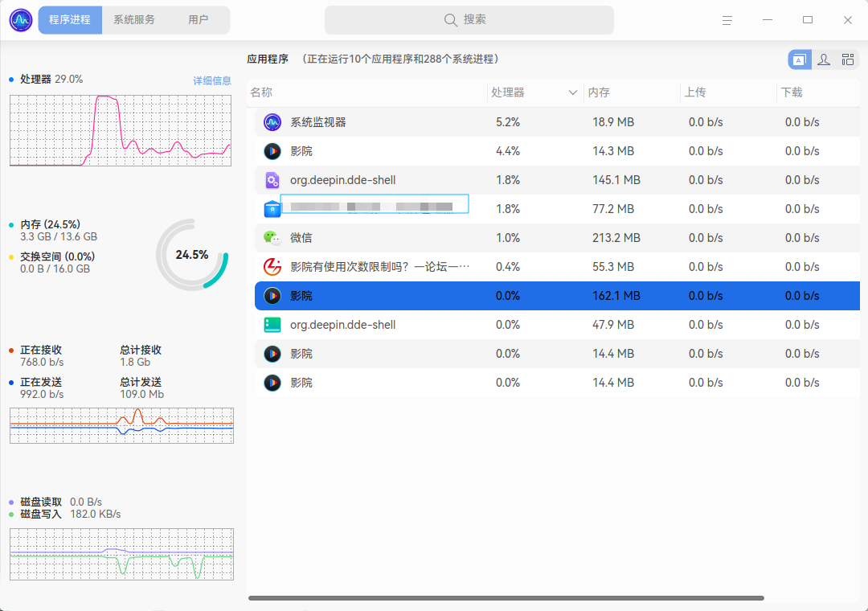Switch to the 系统服务 tab
This screenshot has width=868, height=611.
pyautogui.click(x=134, y=20)
